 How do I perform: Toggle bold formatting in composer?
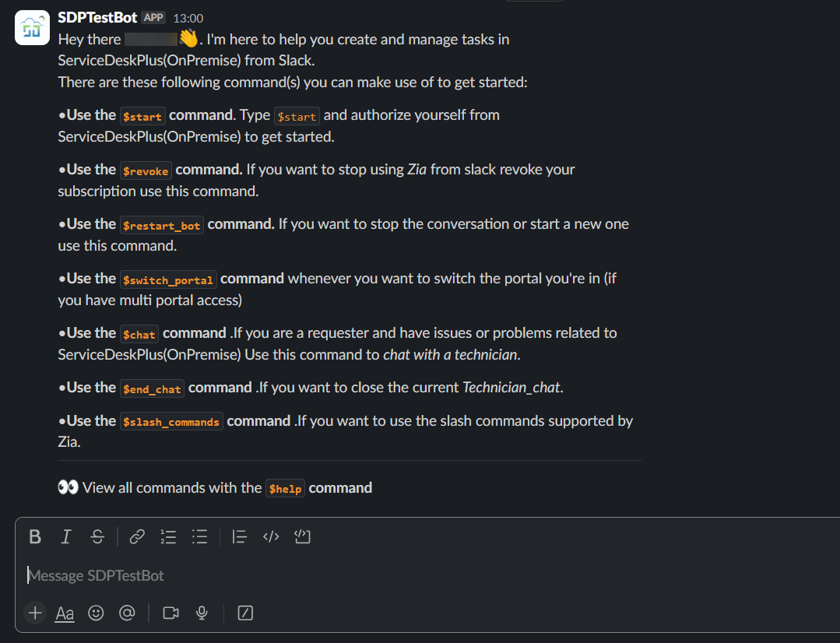point(35,536)
